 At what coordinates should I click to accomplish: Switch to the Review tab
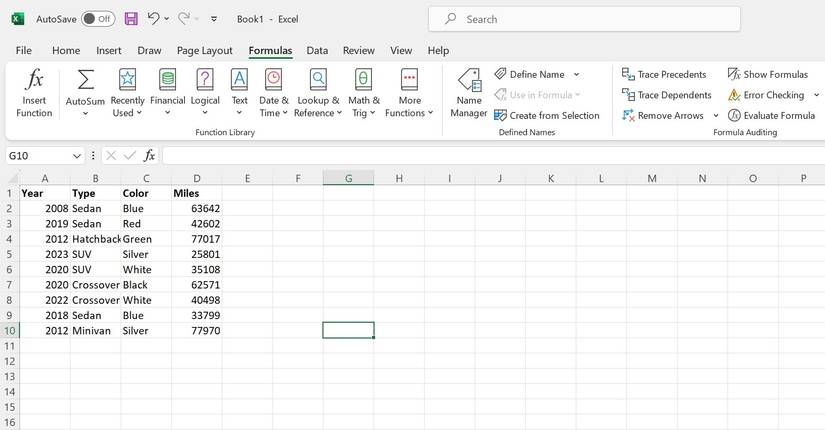click(359, 51)
